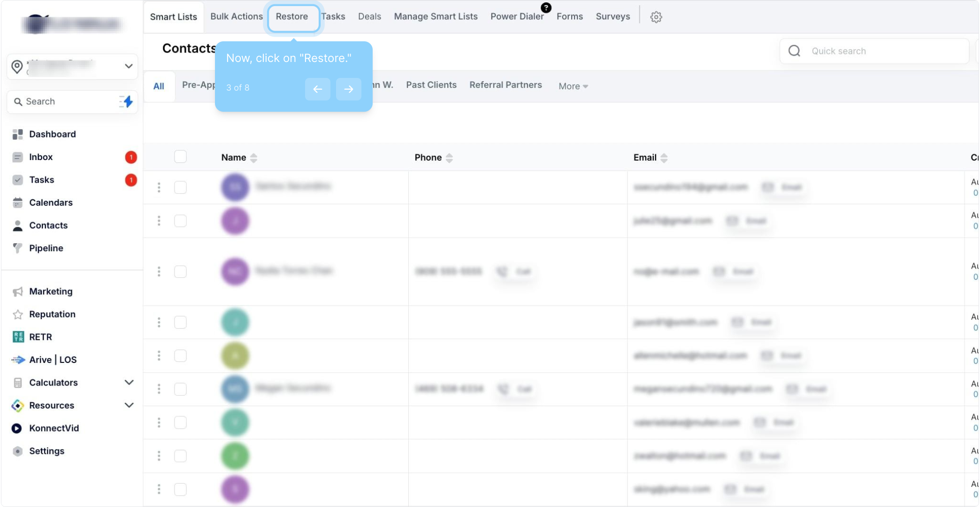The width and height of the screenshot is (980, 507).
Task: Open the contacts settings gear icon
Action: [x=656, y=17]
